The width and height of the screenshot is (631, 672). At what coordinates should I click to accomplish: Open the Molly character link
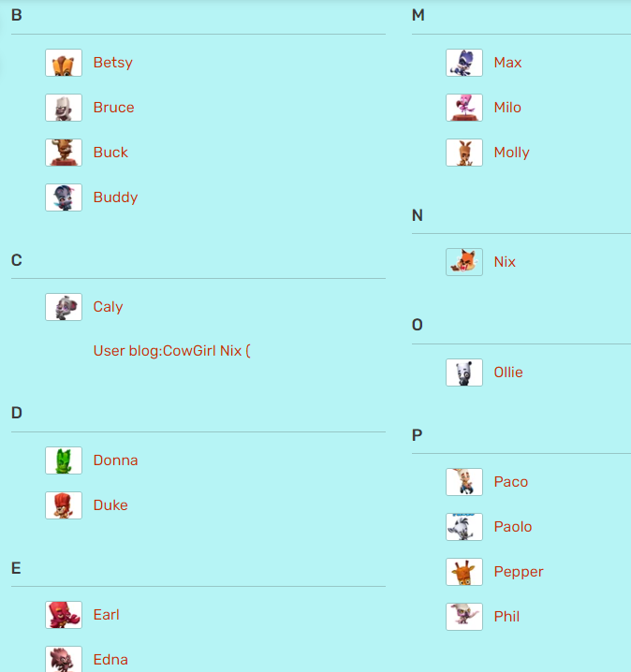point(511,153)
